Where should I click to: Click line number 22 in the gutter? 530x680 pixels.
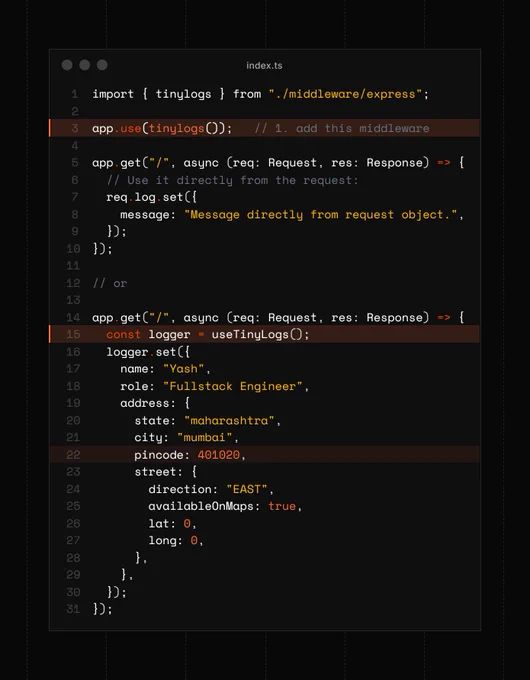(x=73, y=454)
